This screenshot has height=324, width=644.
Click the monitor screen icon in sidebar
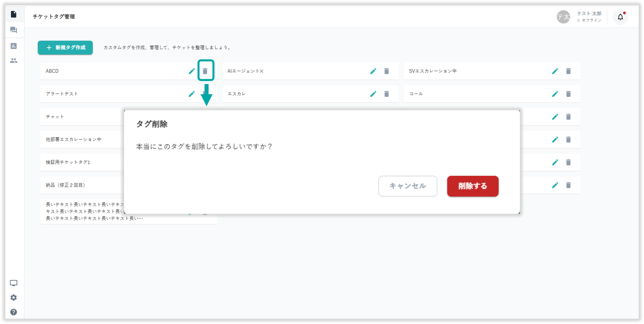tap(14, 283)
